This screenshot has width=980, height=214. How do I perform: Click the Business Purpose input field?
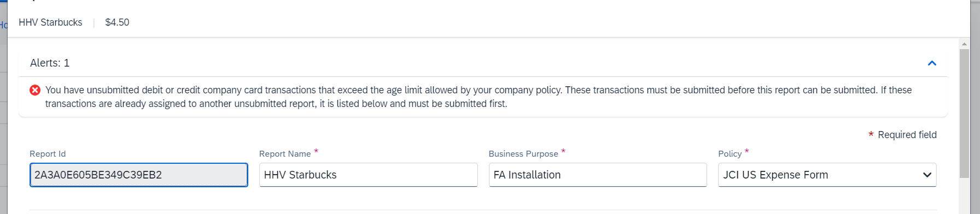click(x=598, y=175)
